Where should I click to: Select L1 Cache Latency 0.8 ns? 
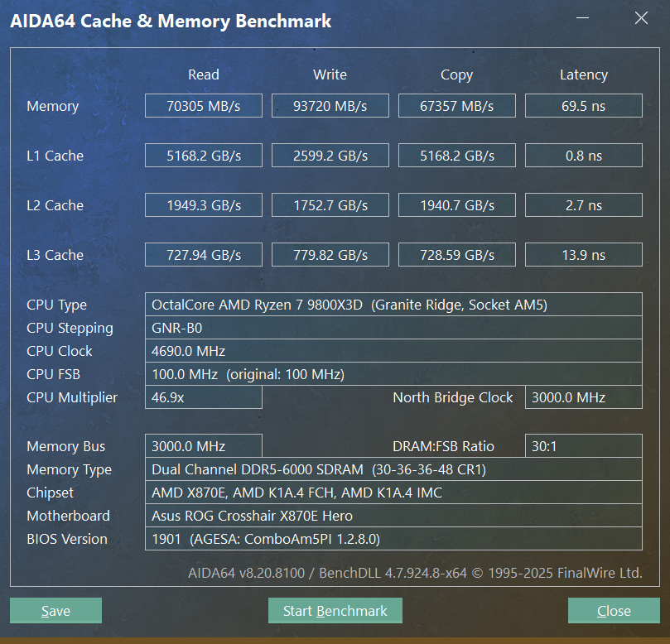coord(583,155)
